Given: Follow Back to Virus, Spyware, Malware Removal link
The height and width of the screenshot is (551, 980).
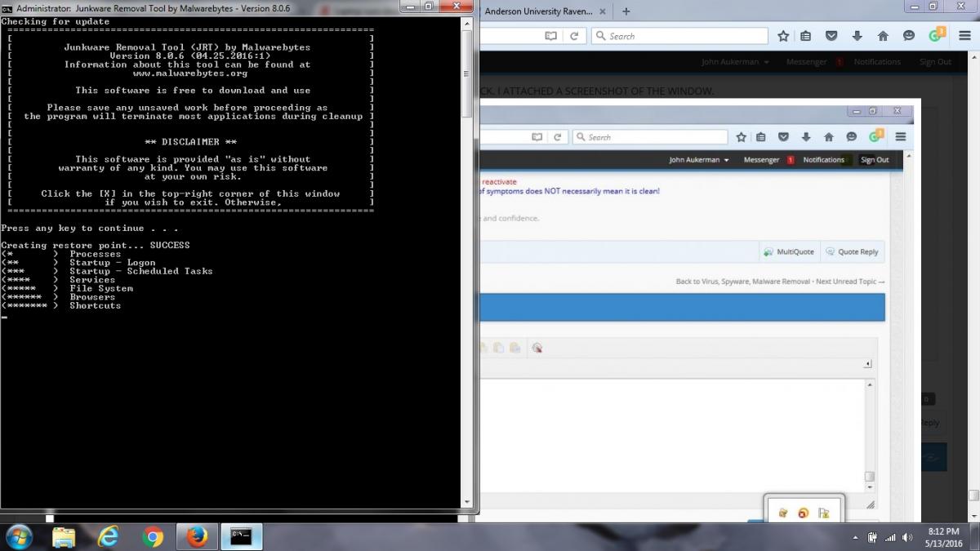Looking at the screenshot, I should [x=743, y=282].
